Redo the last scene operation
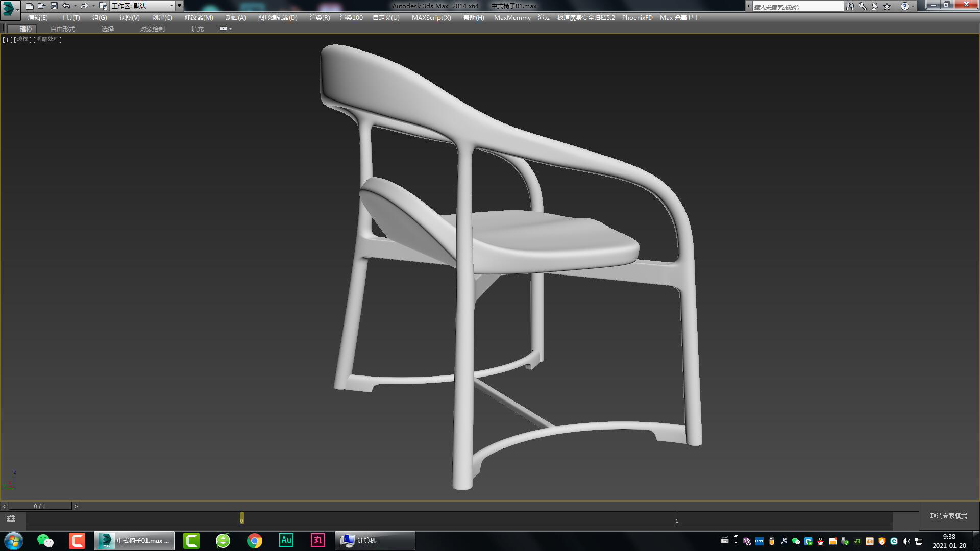 pyautogui.click(x=84, y=6)
